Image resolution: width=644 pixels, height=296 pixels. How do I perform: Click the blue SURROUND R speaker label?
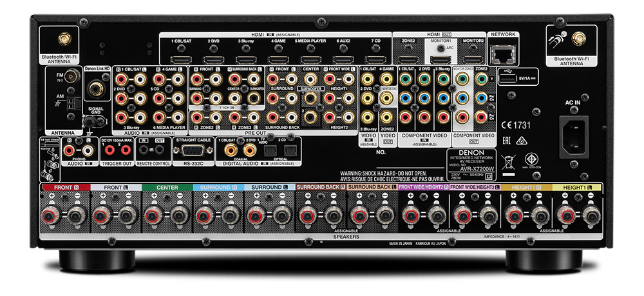(218, 188)
